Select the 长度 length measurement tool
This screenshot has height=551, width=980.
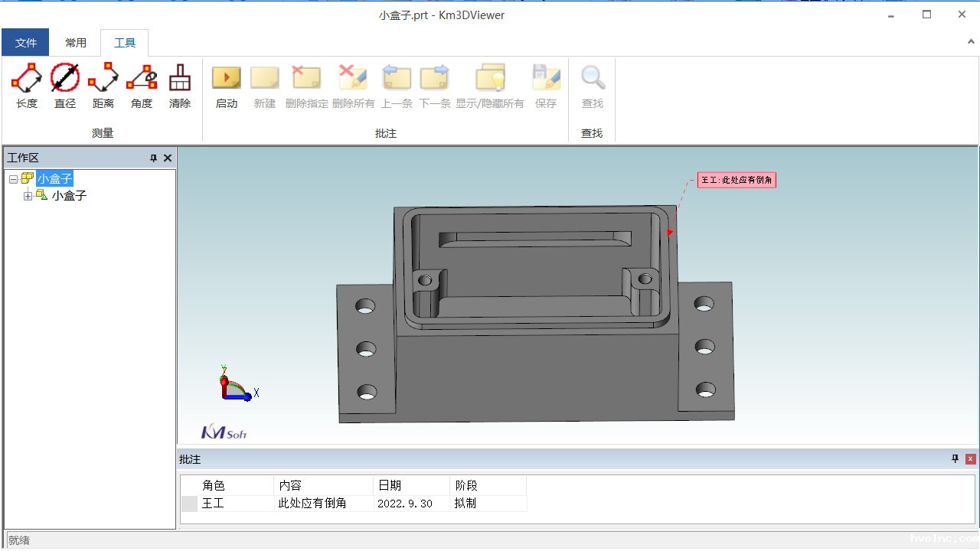(27, 86)
